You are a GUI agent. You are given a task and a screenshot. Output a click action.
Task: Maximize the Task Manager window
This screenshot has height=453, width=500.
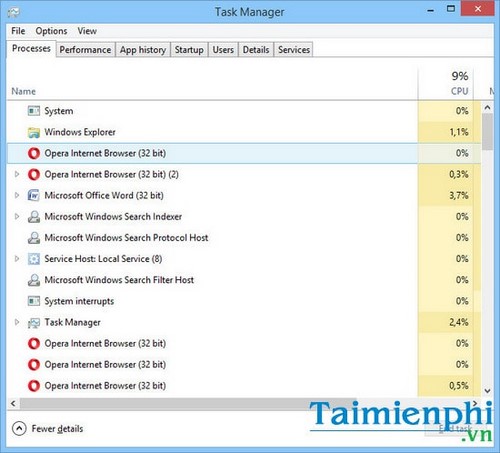click(451, 9)
